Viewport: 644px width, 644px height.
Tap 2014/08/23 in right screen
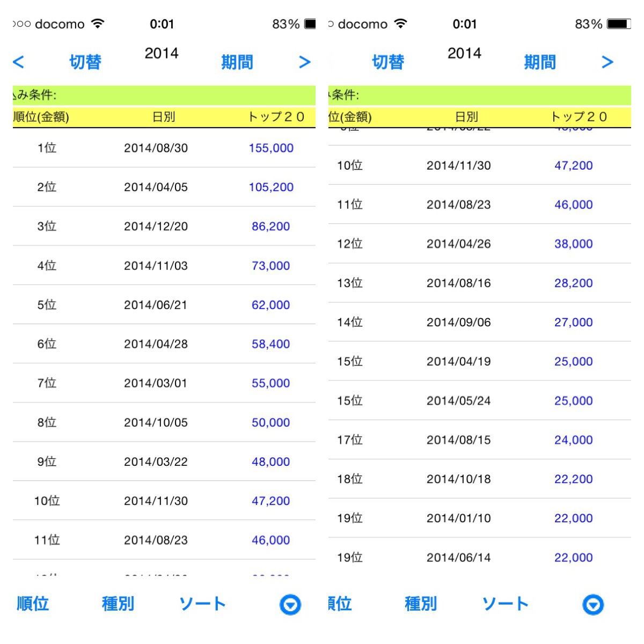459,204
